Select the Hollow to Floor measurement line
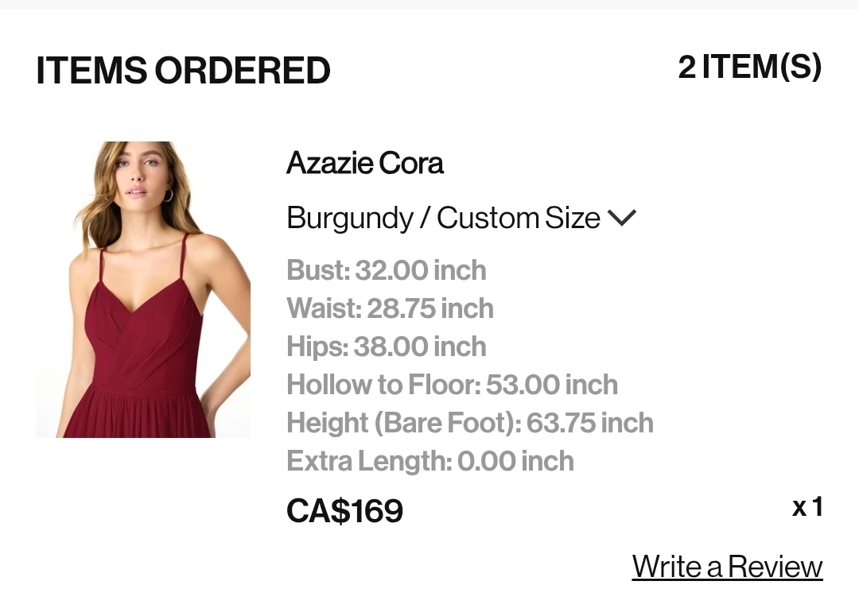This screenshot has height=616, width=859. coord(452,385)
